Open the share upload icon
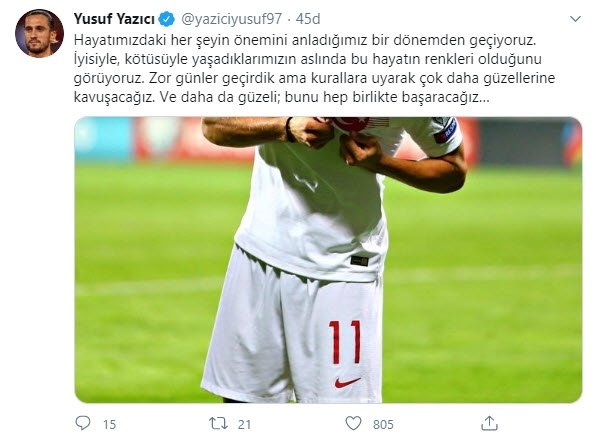The height and width of the screenshot is (441, 596). point(489,423)
